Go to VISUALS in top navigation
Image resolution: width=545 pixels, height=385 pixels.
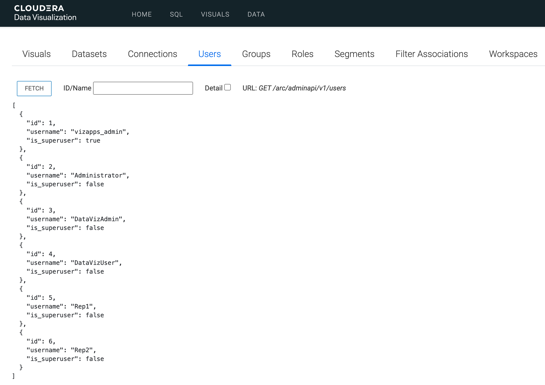point(215,14)
